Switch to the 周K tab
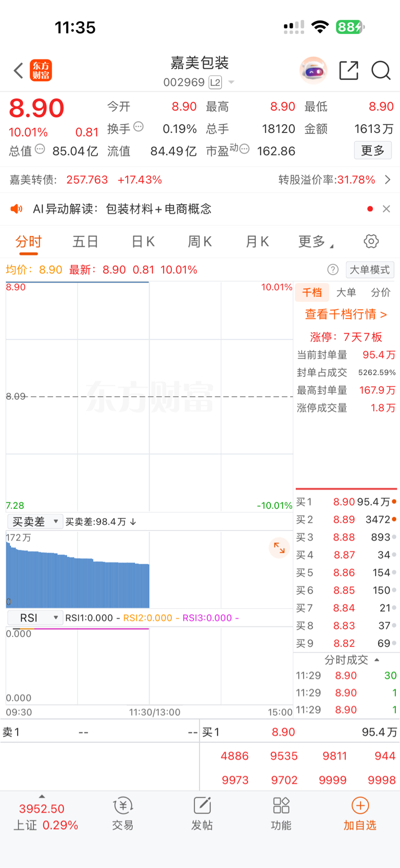Viewport: 400px width, 868px height. point(199,242)
